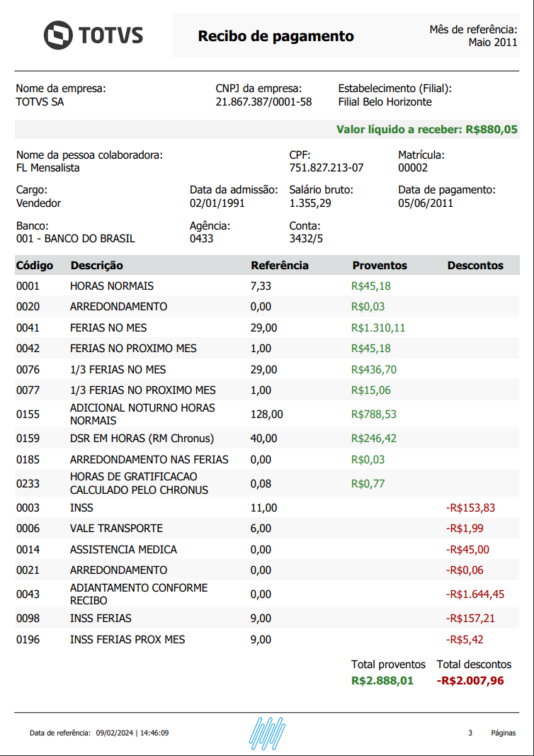Click the Descontos column header
This screenshot has height=756, width=534.
(x=475, y=266)
